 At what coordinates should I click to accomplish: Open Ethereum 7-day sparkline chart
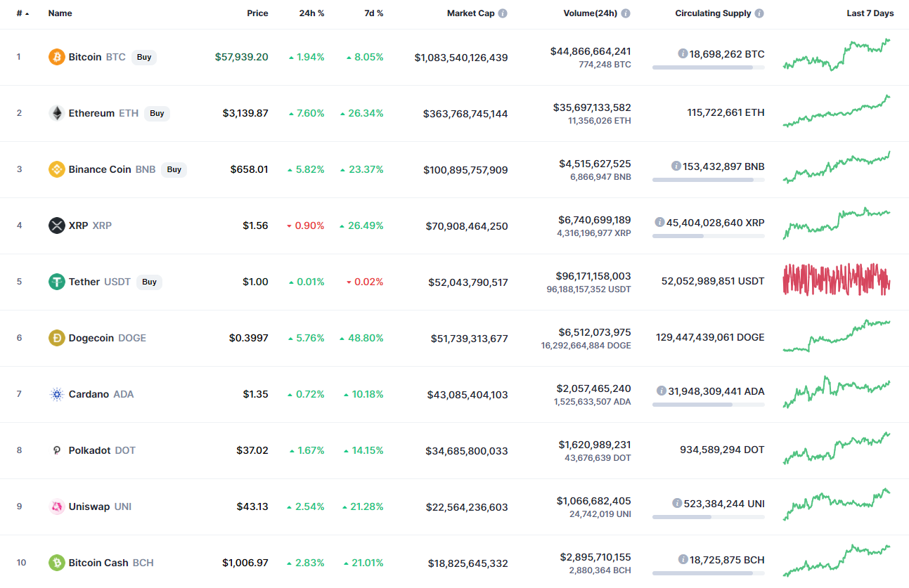tap(837, 111)
